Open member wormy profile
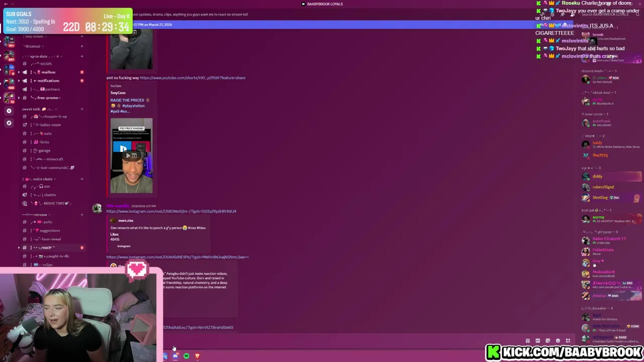 tap(611, 219)
